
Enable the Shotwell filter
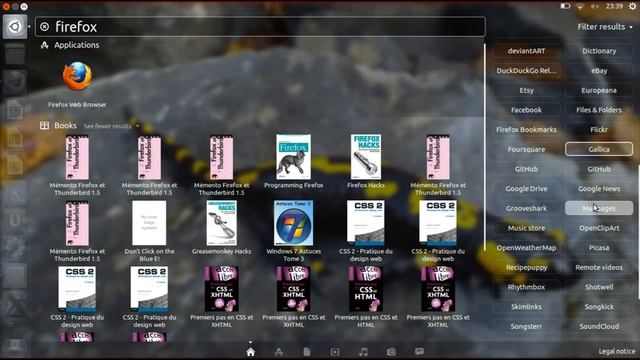599,287
